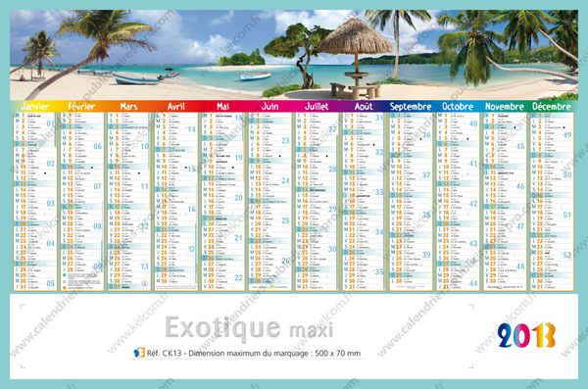The height and width of the screenshot is (389, 588).
Task: Click week number 01 in Janvier
Action: (x=51, y=123)
